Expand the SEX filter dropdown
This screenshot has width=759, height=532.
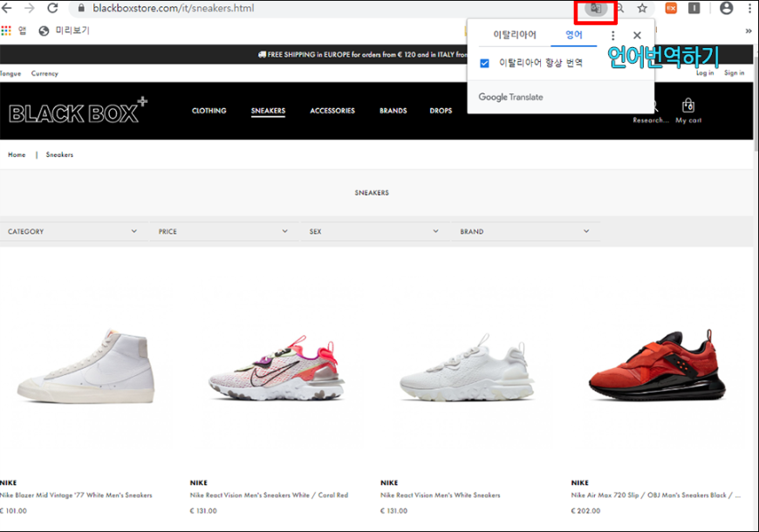(x=373, y=231)
